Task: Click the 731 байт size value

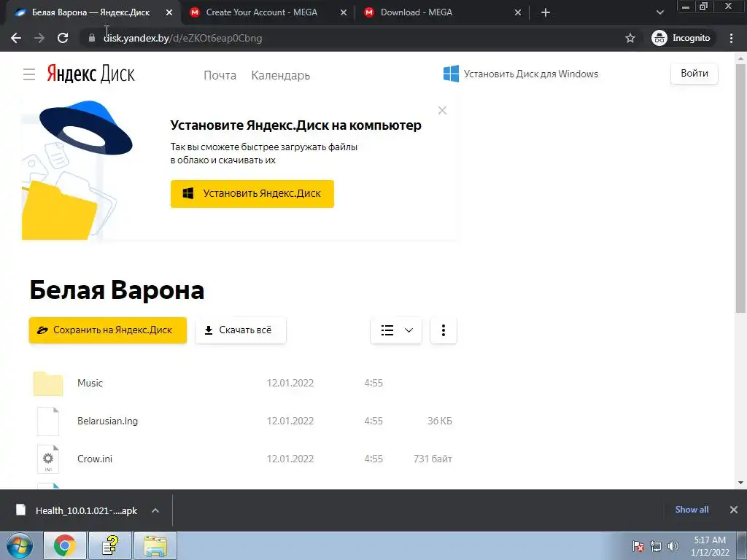Action: click(433, 459)
